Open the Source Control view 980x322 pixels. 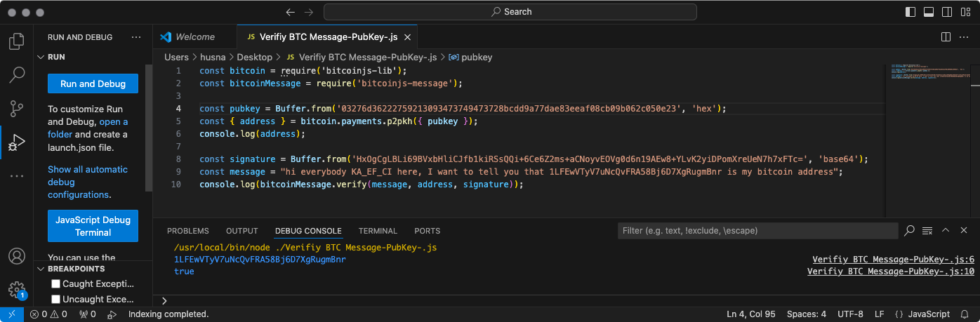pos(16,108)
